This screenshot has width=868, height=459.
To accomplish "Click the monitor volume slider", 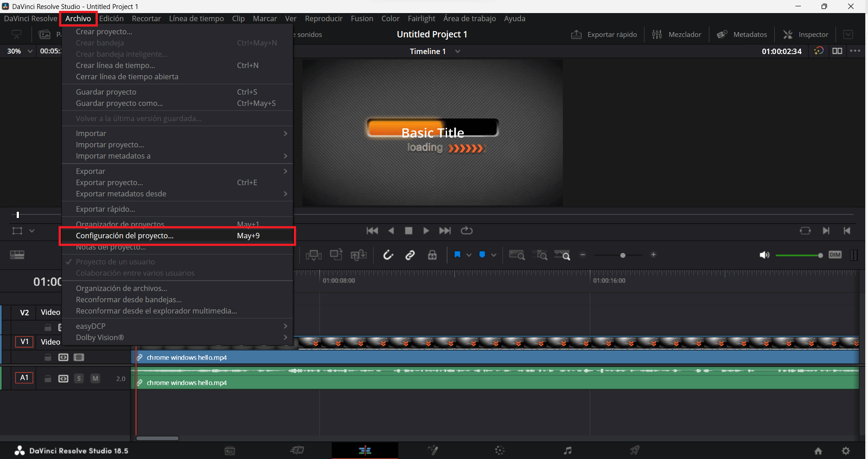I will pos(799,255).
